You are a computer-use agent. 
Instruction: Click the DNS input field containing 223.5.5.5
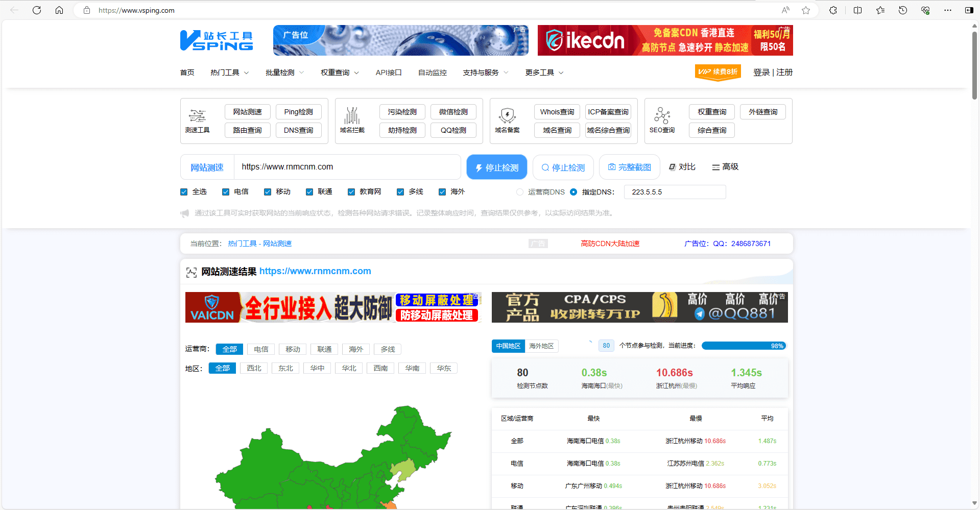pyautogui.click(x=674, y=192)
